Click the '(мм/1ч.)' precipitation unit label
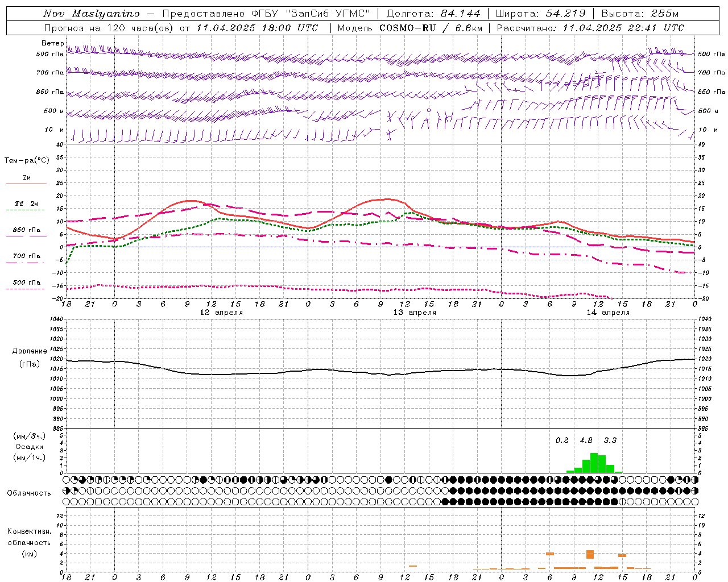Viewport: 728px width, 582px height. coord(30,458)
